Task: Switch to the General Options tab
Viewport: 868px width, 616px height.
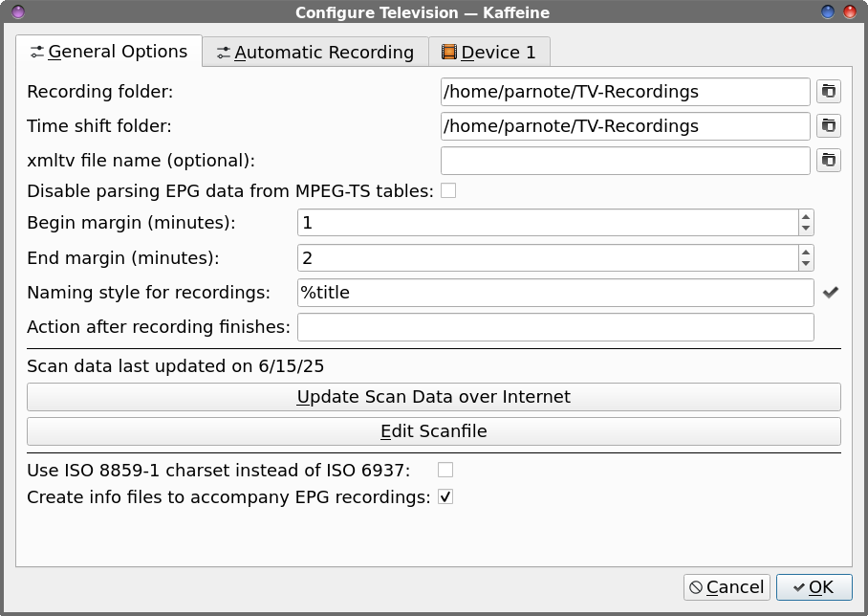Action: pyautogui.click(x=109, y=52)
